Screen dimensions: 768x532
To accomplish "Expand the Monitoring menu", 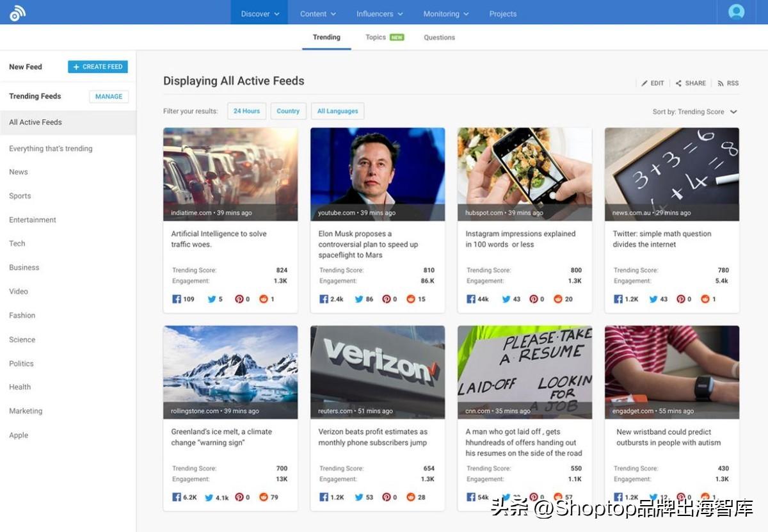I will [446, 13].
